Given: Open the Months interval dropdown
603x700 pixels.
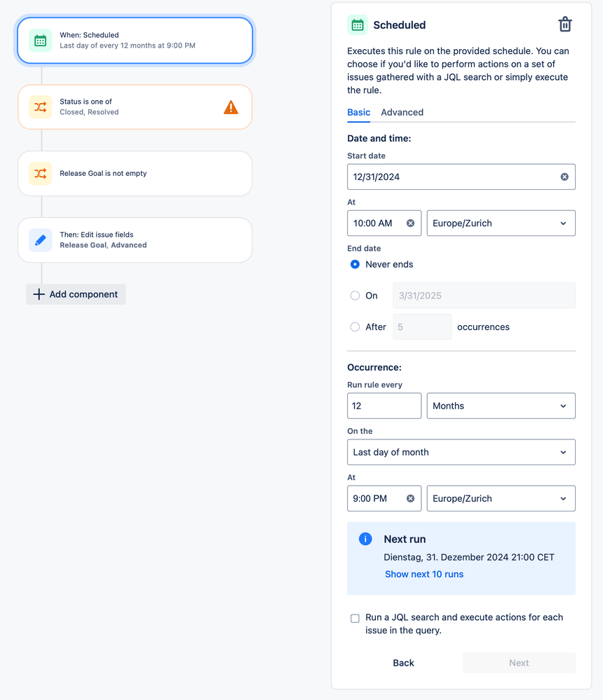Looking at the screenshot, I should pos(501,406).
